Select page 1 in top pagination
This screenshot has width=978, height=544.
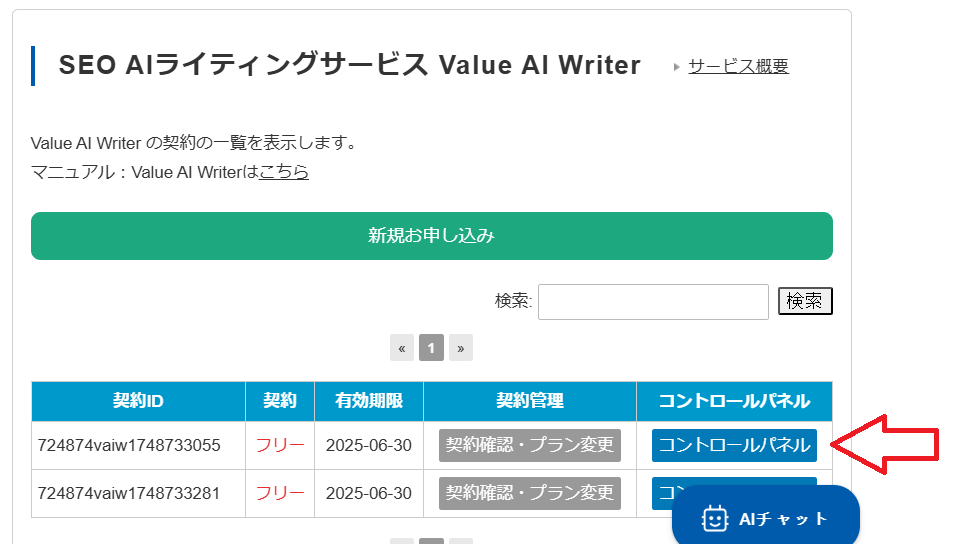pos(432,348)
